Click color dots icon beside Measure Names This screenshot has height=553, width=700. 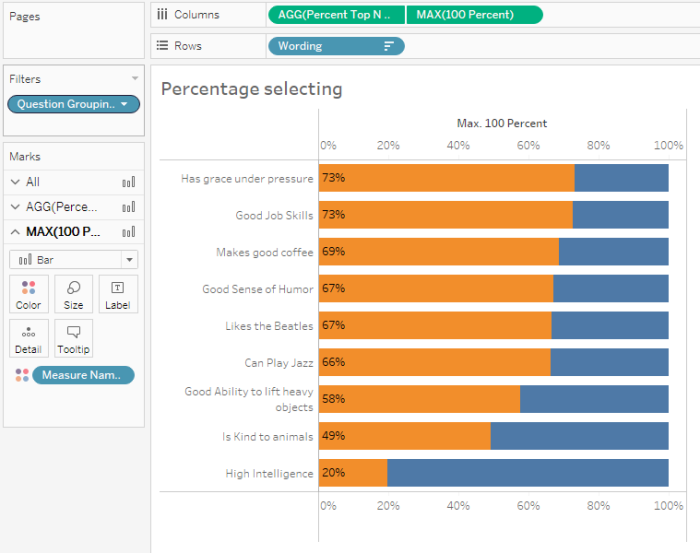(22, 375)
